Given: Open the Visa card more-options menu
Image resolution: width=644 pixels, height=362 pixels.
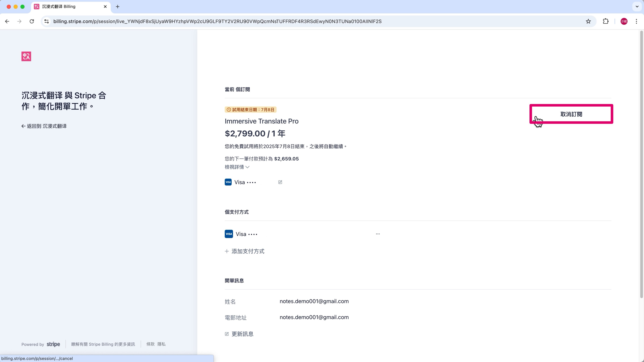Looking at the screenshot, I should 378,234.
